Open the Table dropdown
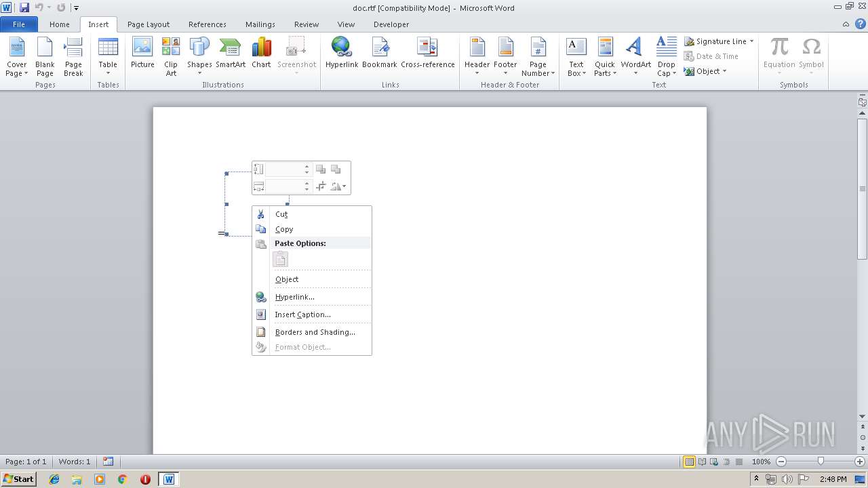This screenshot has width=868, height=488. (x=108, y=57)
